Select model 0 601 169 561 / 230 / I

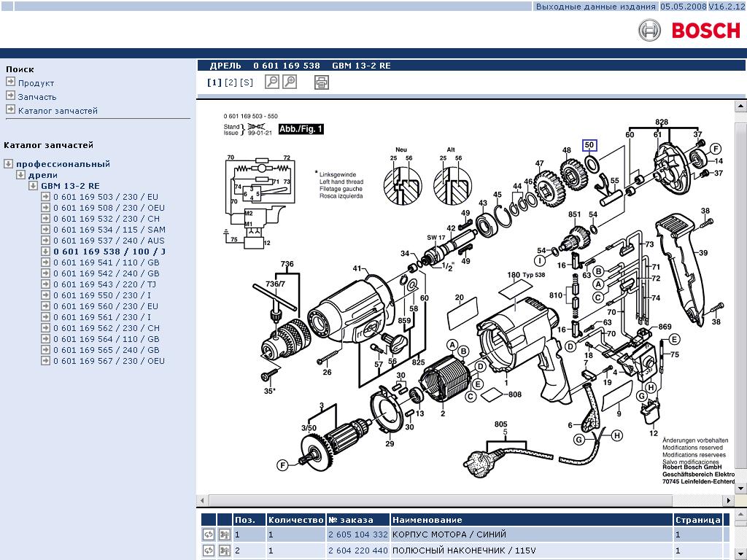[x=102, y=317]
